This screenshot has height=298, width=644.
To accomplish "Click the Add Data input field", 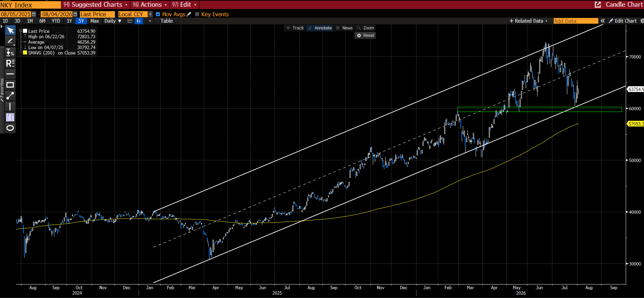I will click(576, 21).
